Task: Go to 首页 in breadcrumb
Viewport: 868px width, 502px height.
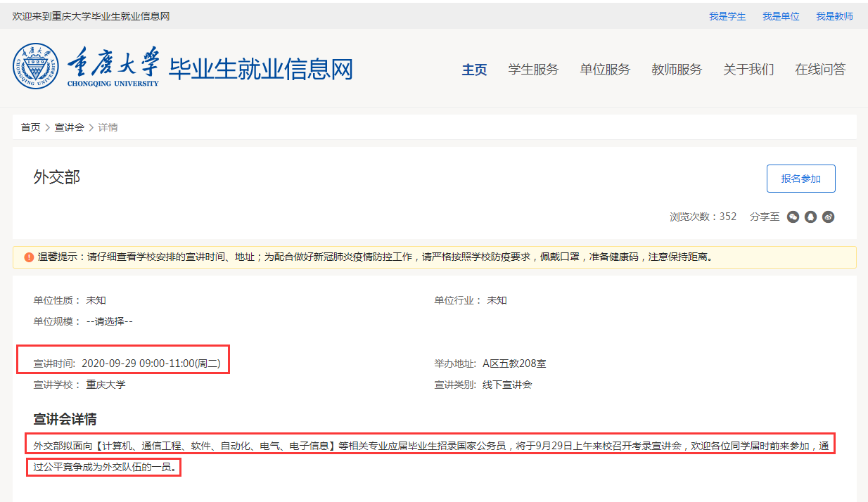Action: coord(30,127)
